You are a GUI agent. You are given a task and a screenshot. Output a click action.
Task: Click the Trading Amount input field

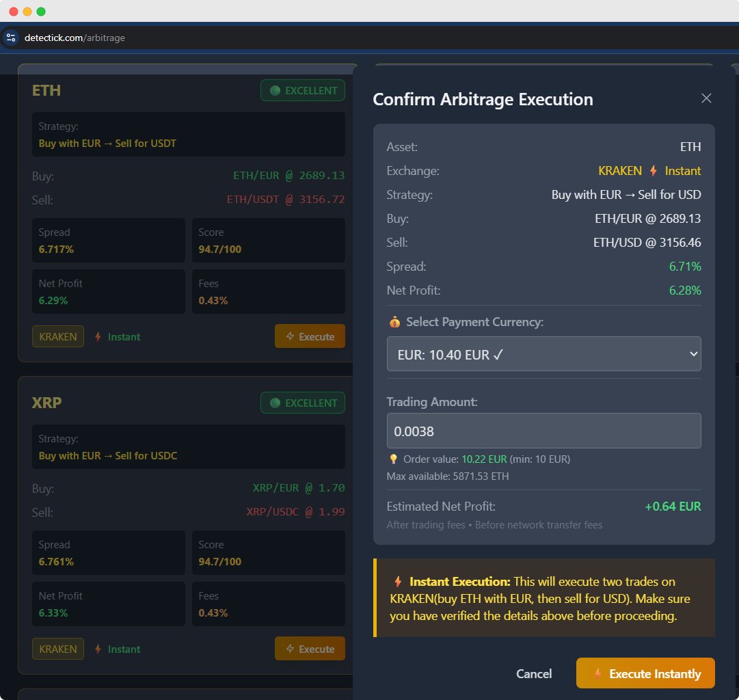tap(543, 431)
